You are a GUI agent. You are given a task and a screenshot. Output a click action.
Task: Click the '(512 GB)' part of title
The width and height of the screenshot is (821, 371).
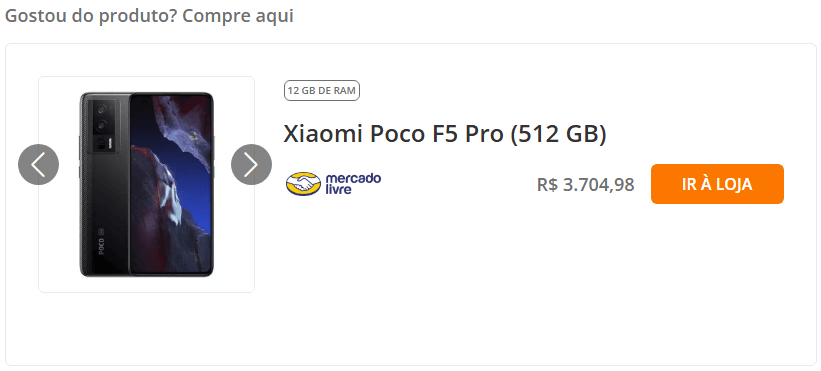tap(558, 134)
